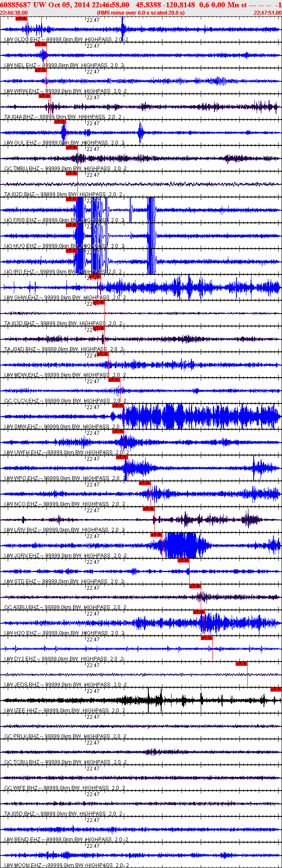This screenshot has width=282, height=868.
Task: Click the coordinates '45.8388 -120.8148' in the header
Action: pos(165,5)
